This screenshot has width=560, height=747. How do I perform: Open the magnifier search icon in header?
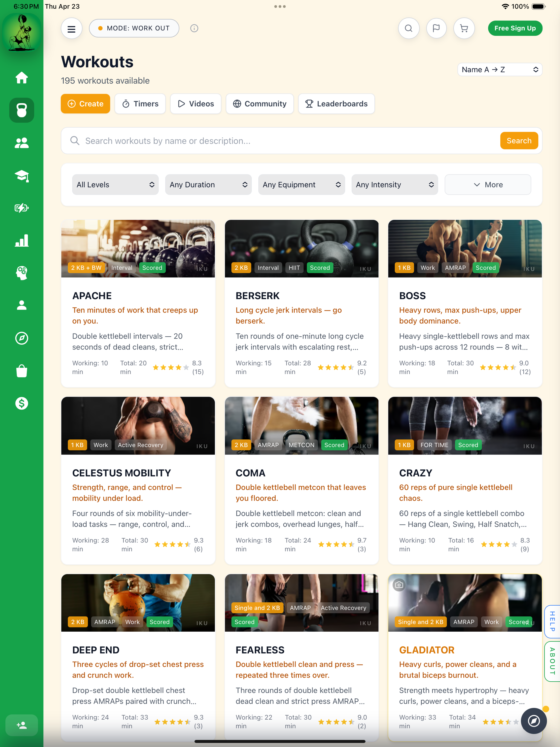[409, 28]
